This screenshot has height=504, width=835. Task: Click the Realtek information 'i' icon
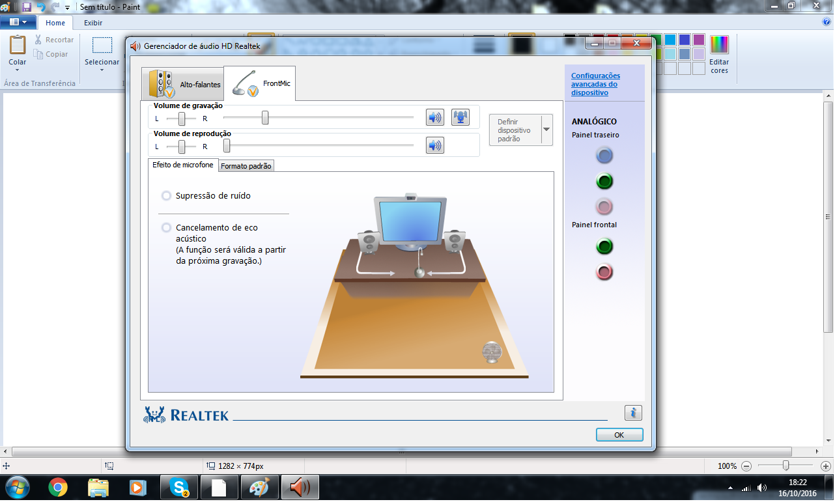tap(633, 413)
